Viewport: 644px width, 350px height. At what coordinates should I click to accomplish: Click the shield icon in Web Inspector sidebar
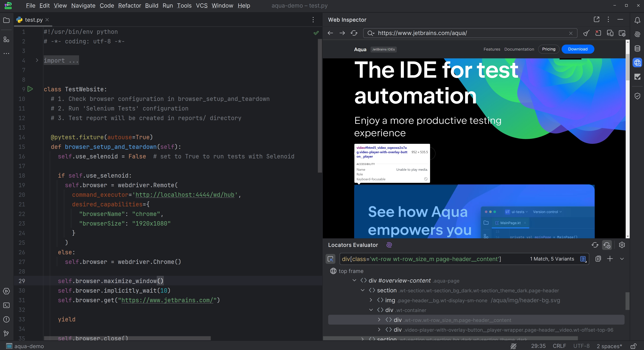tap(638, 96)
